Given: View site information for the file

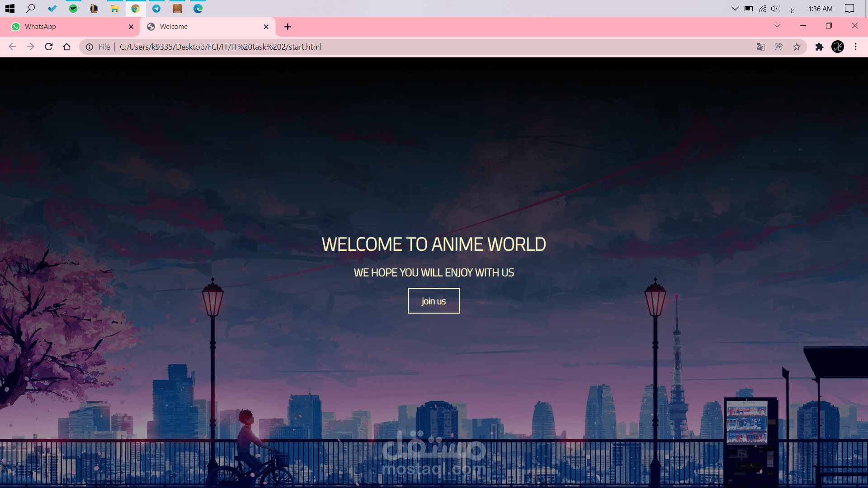Looking at the screenshot, I should (x=90, y=47).
